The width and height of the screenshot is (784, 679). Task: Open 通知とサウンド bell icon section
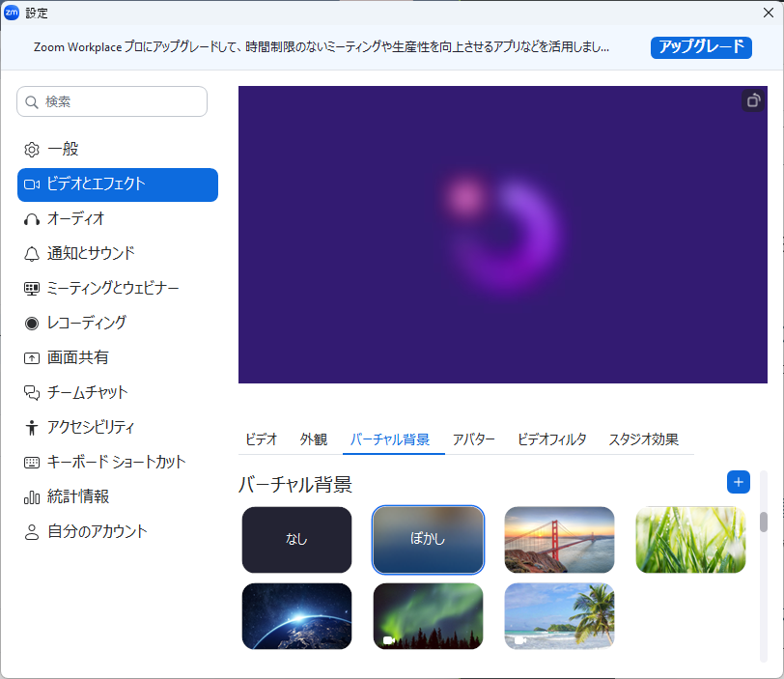(32, 254)
